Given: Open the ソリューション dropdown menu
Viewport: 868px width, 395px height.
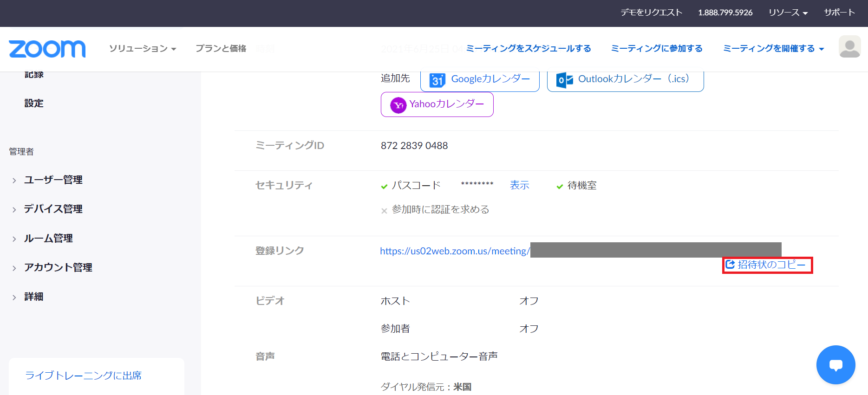Looking at the screenshot, I should tap(142, 49).
